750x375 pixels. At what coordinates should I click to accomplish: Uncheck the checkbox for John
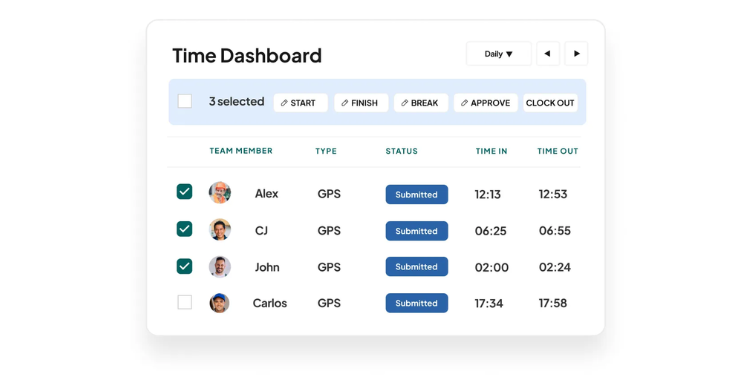pos(185,266)
